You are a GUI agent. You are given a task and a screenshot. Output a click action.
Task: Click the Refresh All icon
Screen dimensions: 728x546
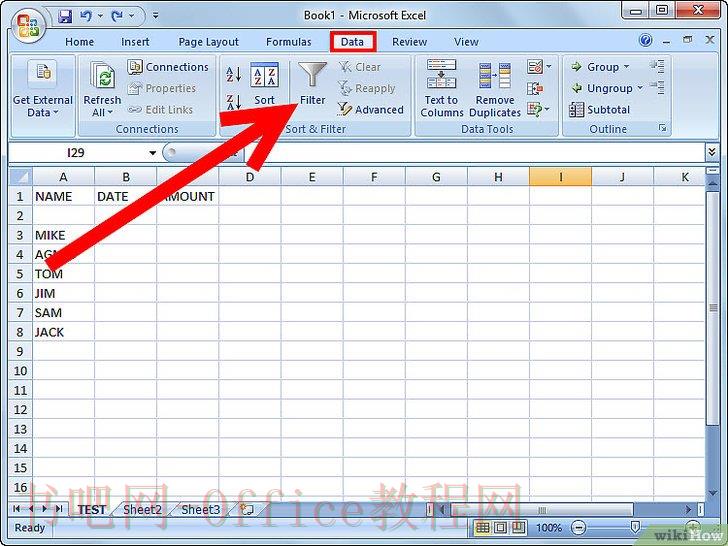[103, 76]
